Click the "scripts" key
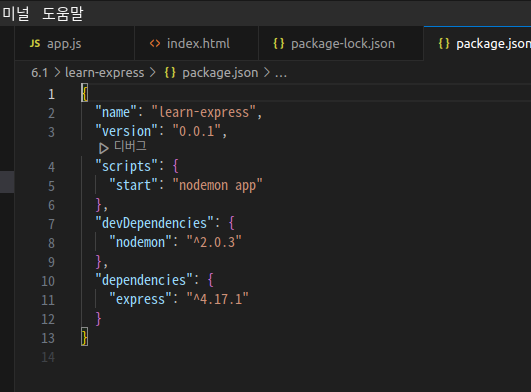The width and height of the screenshot is (531, 392). [x=127, y=167]
